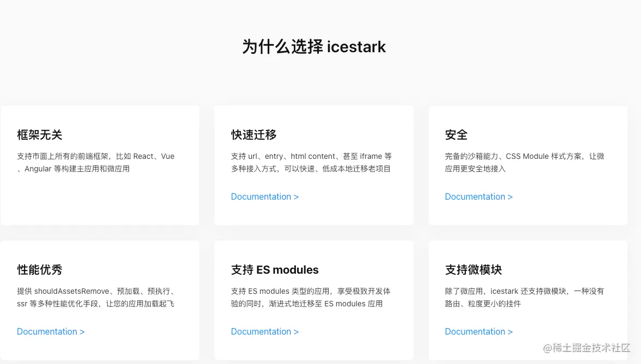Click the heading 为什么选择 icestark
The height and width of the screenshot is (364, 641).
tap(314, 47)
